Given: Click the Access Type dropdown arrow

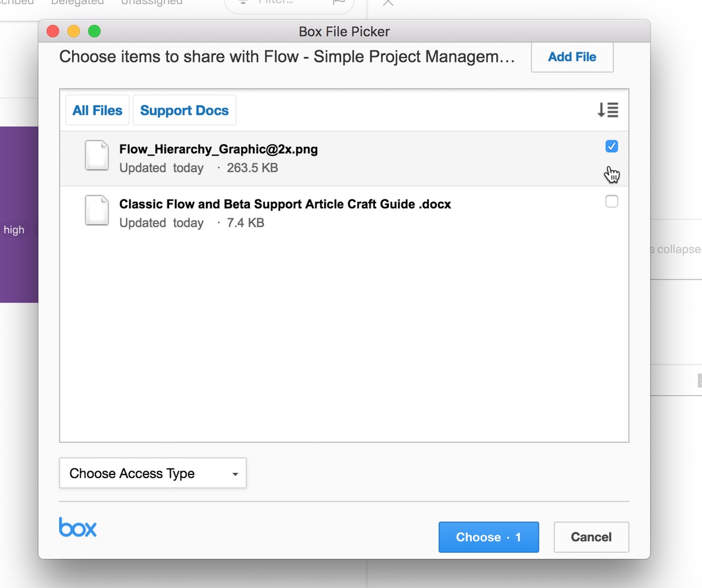Looking at the screenshot, I should tap(235, 474).
